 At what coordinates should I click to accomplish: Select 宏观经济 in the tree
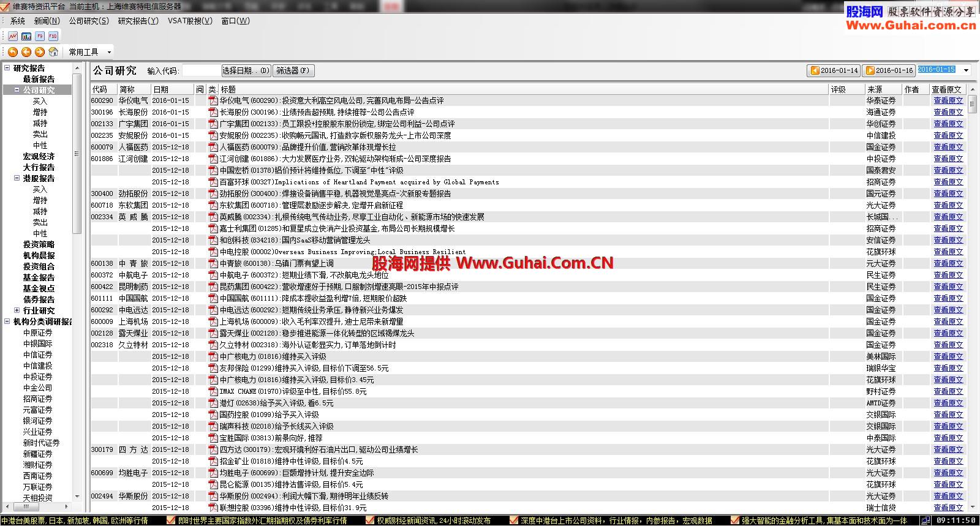click(x=39, y=156)
